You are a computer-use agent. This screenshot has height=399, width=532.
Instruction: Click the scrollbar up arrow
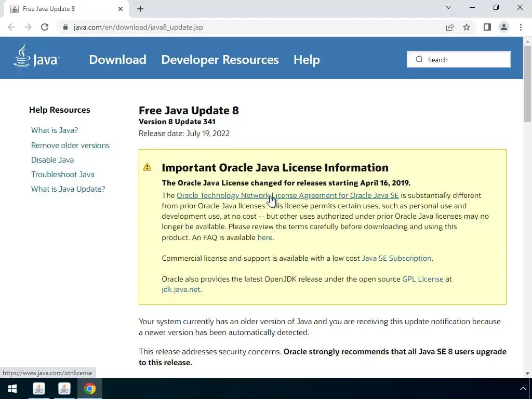[x=527, y=41]
